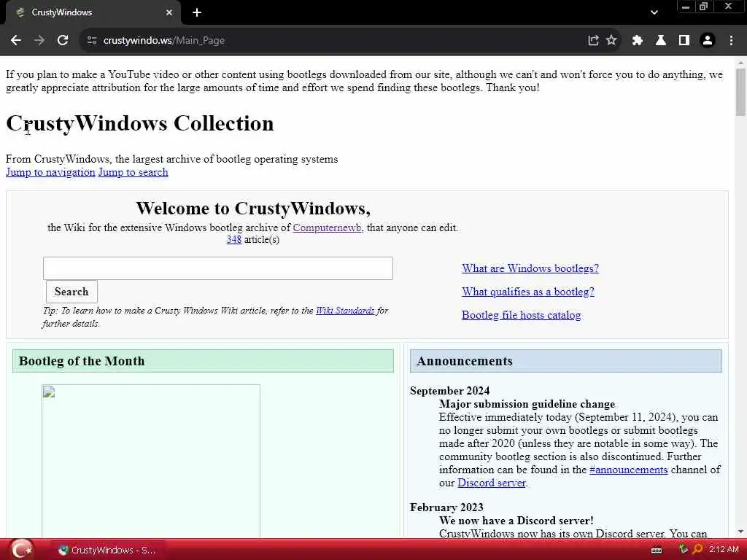Share this page icon in address bar
747x560 pixels.
point(593,41)
